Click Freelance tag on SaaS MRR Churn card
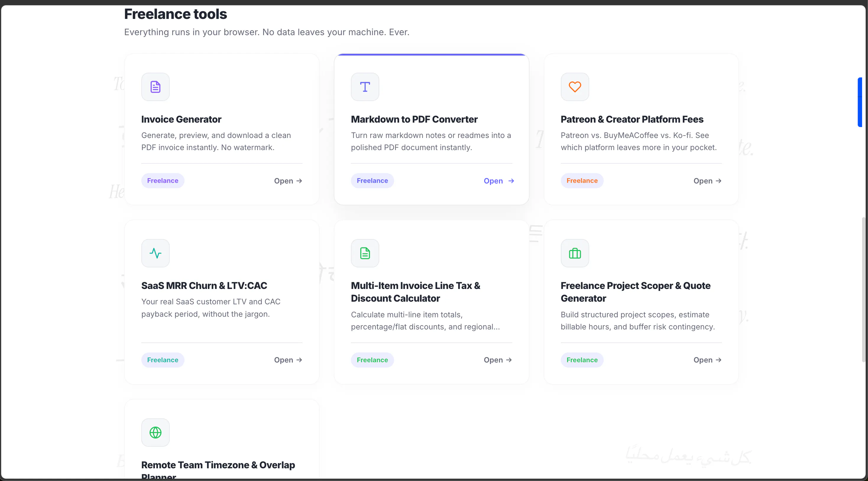This screenshot has width=868, height=481. pos(163,360)
